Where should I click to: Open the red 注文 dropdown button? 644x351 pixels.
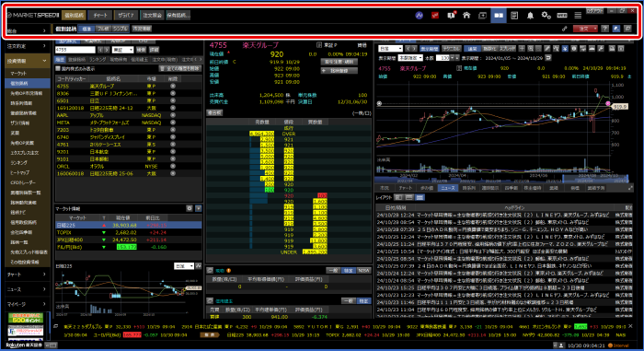[585, 29]
